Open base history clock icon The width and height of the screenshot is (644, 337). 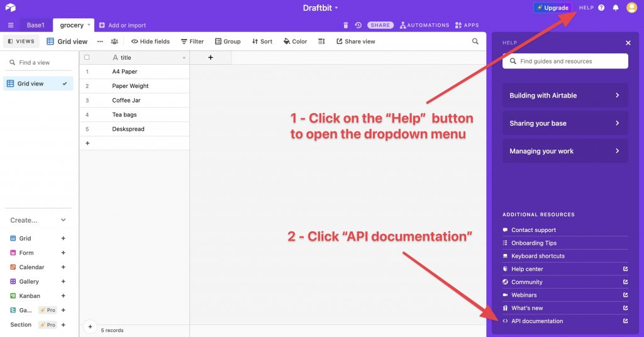358,25
